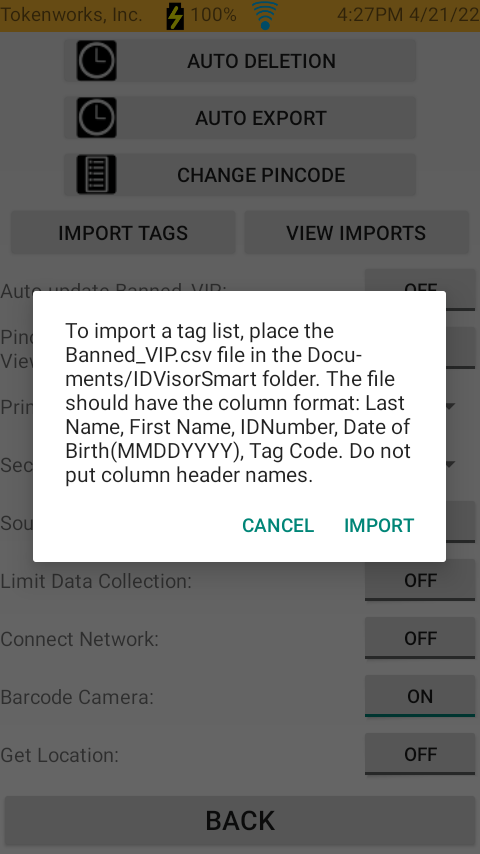Disable the Barcode Camera ON toggle
This screenshot has width=480, height=854.
click(x=420, y=696)
